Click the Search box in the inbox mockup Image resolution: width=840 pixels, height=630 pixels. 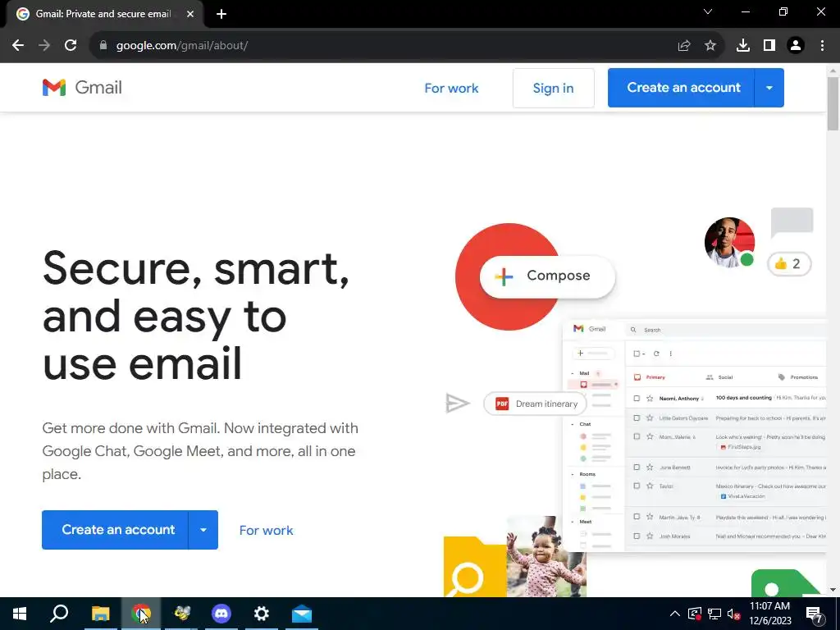(x=726, y=330)
